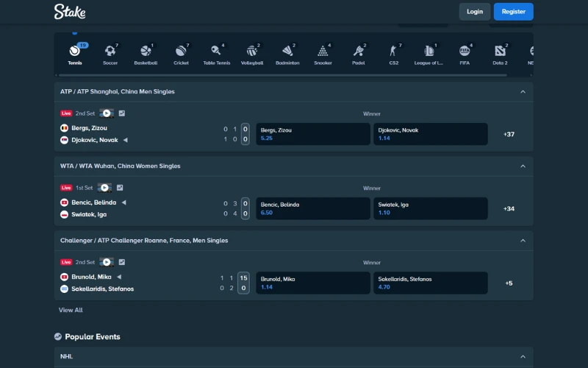Screen dimensions: 588x368
Task: Open live stream for Brunold vs Sakellaridis
Action: point(107,262)
